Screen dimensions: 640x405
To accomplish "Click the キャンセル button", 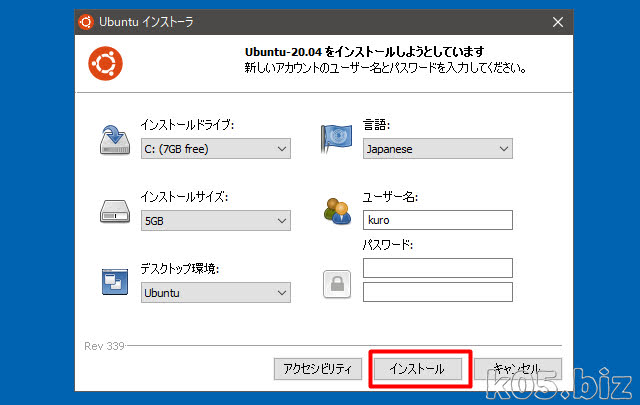I will tap(518, 369).
